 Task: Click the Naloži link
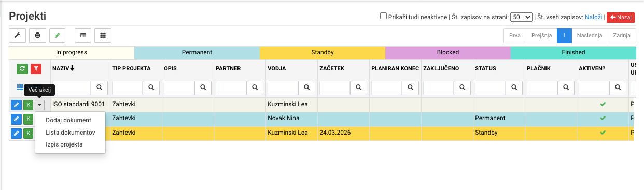tap(593, 17)
